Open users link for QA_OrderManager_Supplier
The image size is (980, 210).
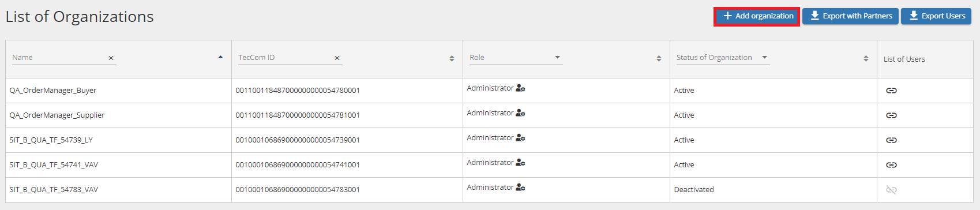point(891,115)
